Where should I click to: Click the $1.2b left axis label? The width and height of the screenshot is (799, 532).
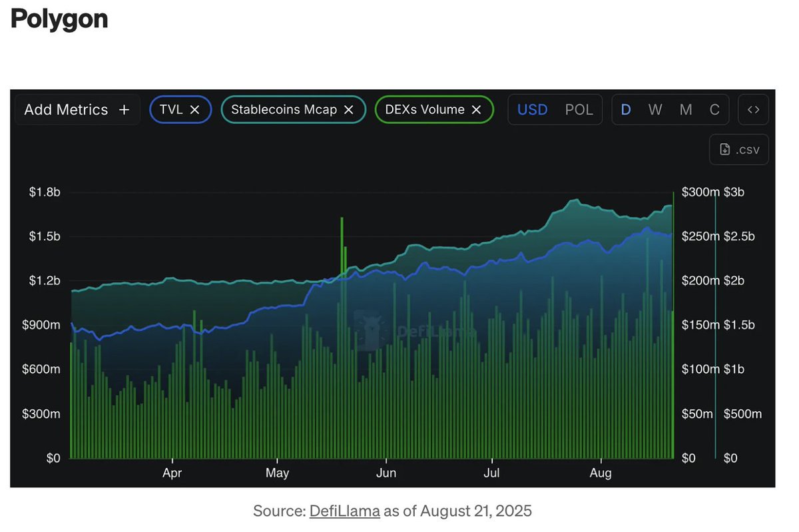click(x=45, y=281)
